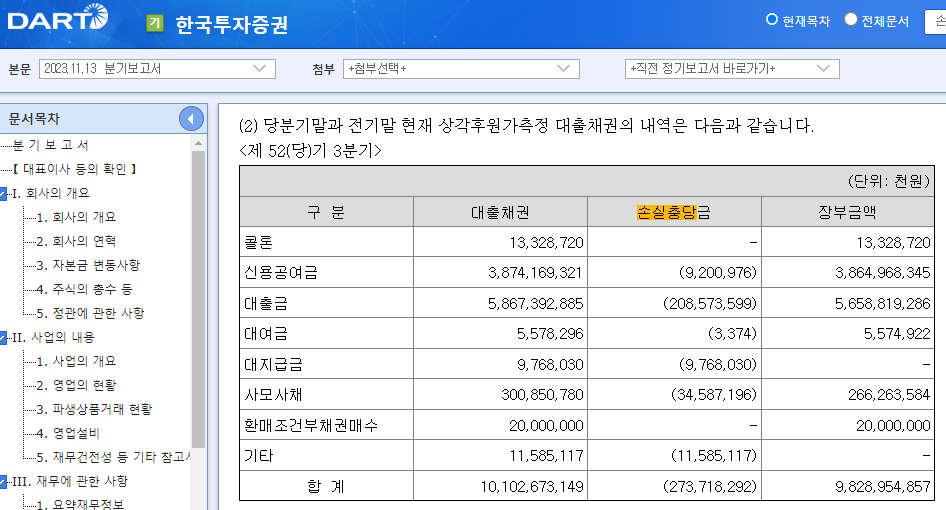Open the 직전 정기보고서 바로가기 dropdown
The width and height of the screenshot is (946, 510).
[732, 69]
